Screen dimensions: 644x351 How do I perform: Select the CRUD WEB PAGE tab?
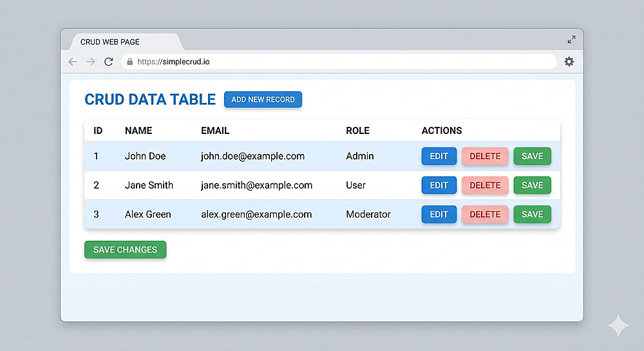(x=110, y=42)
